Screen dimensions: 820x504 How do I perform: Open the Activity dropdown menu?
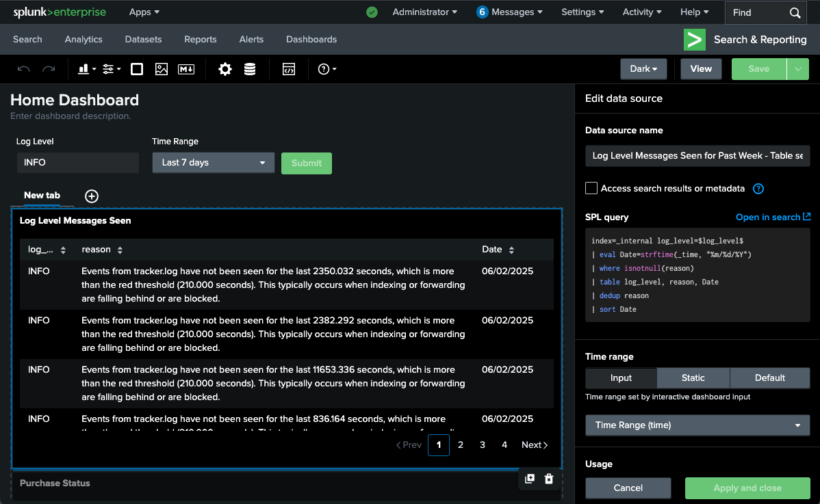[641, 12]
